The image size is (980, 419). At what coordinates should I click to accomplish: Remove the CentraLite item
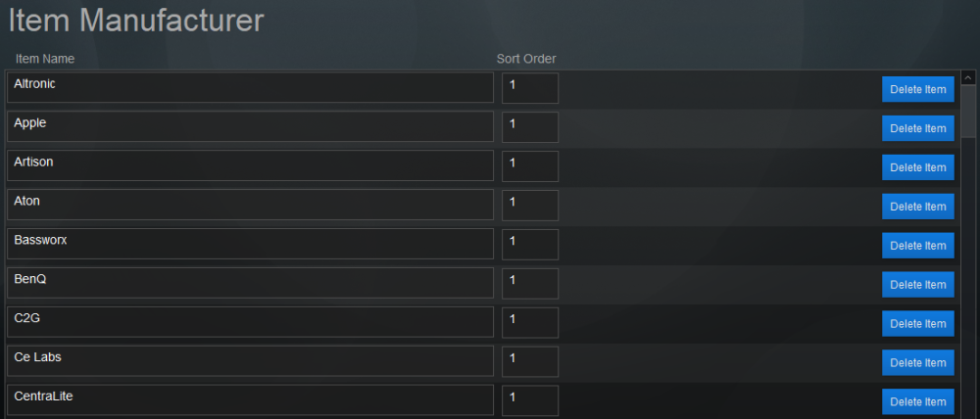point(917,401)
